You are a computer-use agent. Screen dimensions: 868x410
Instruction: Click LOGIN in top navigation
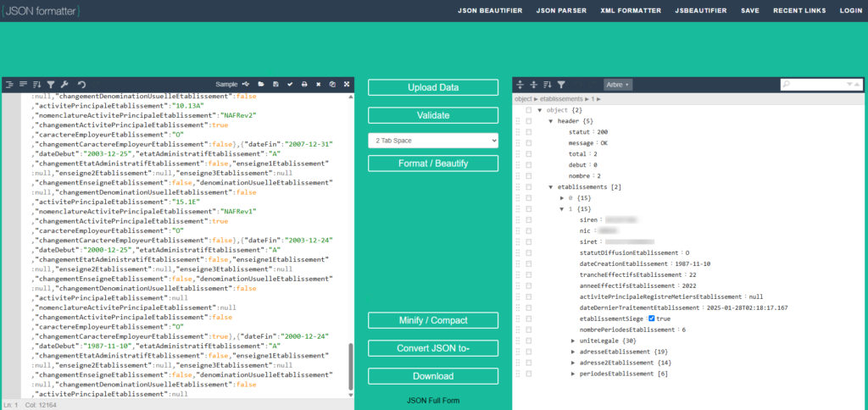pos(851,10)
